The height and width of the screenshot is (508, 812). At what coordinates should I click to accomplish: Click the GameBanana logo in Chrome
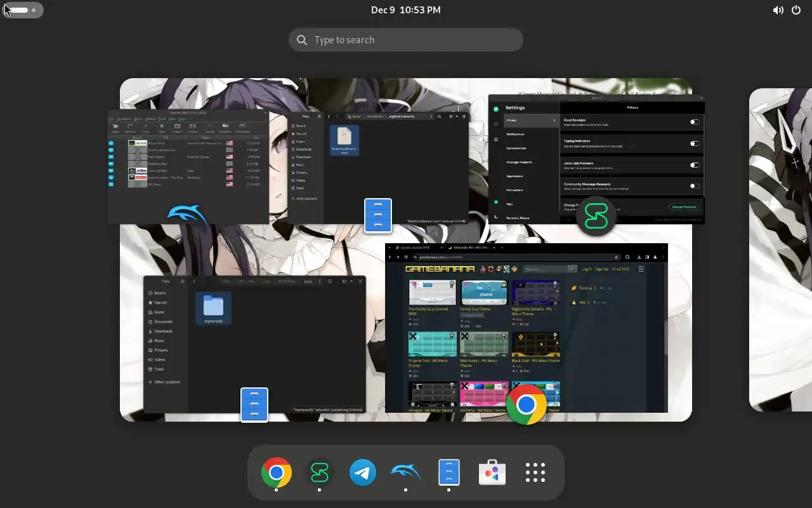tap(440, 269)
